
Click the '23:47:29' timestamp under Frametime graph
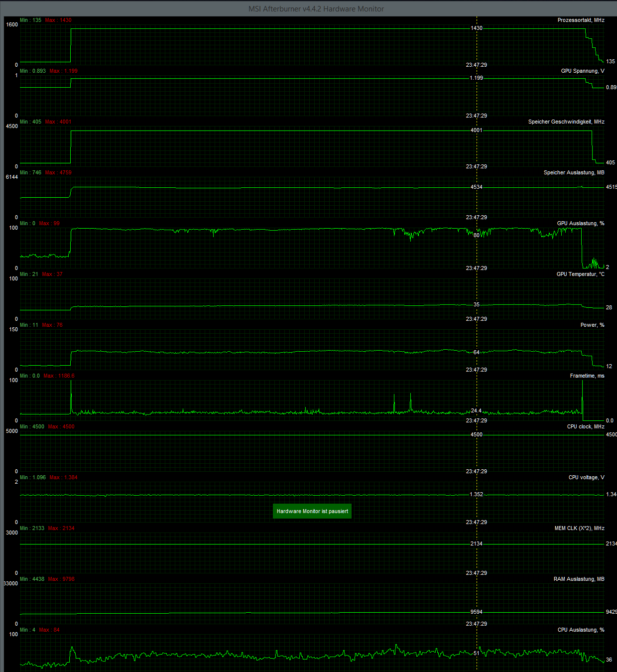(x=477, y=421)
